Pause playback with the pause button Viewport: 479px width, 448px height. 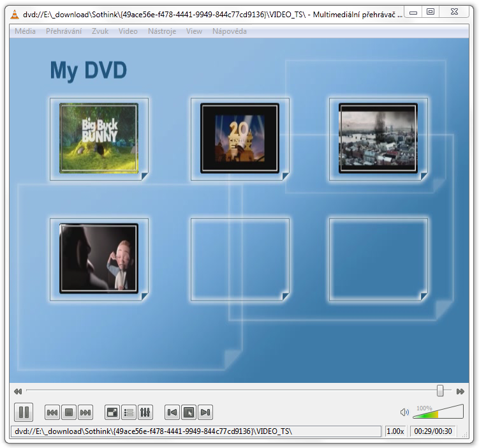[24, 412]
